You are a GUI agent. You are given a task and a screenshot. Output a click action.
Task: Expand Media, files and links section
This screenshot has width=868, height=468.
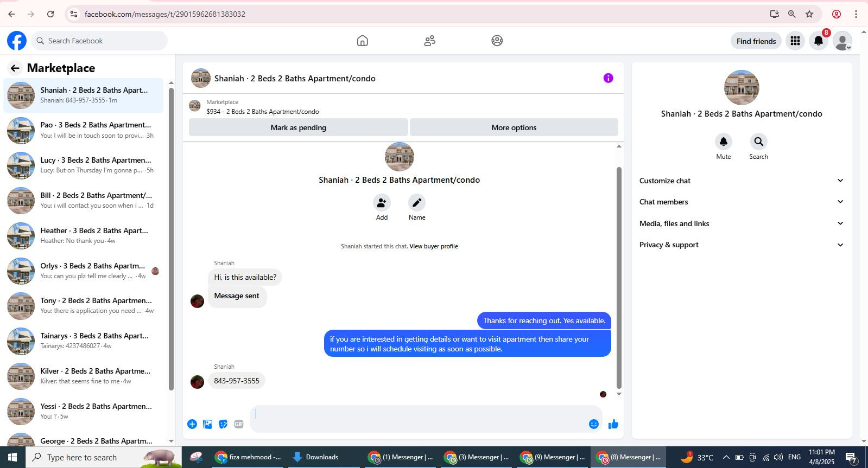tap(742, 223)
